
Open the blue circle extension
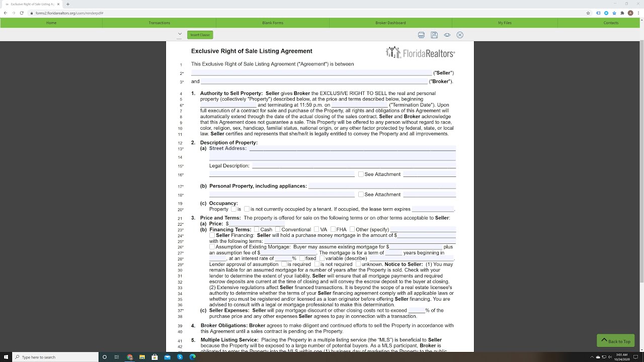point(606,13)
